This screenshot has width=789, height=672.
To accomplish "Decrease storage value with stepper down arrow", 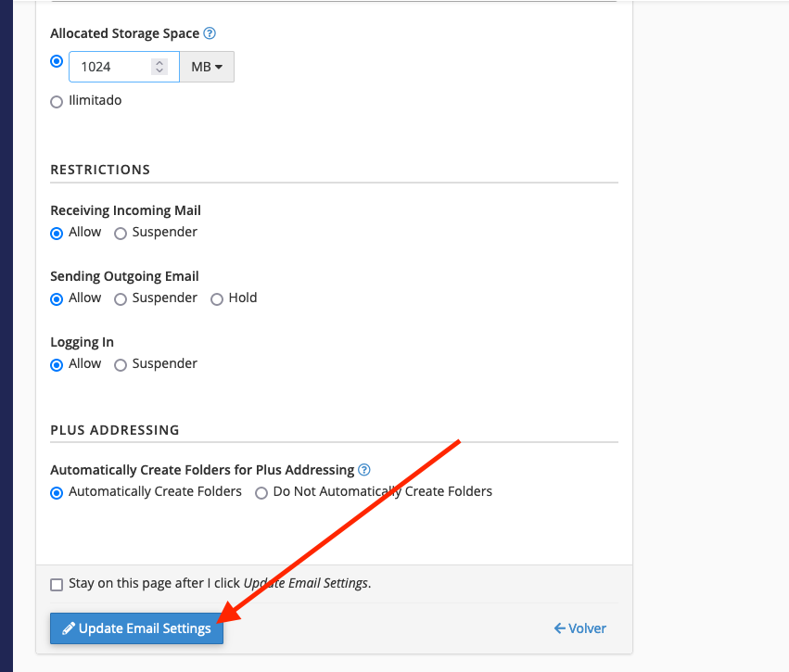I will coord(159,70).
